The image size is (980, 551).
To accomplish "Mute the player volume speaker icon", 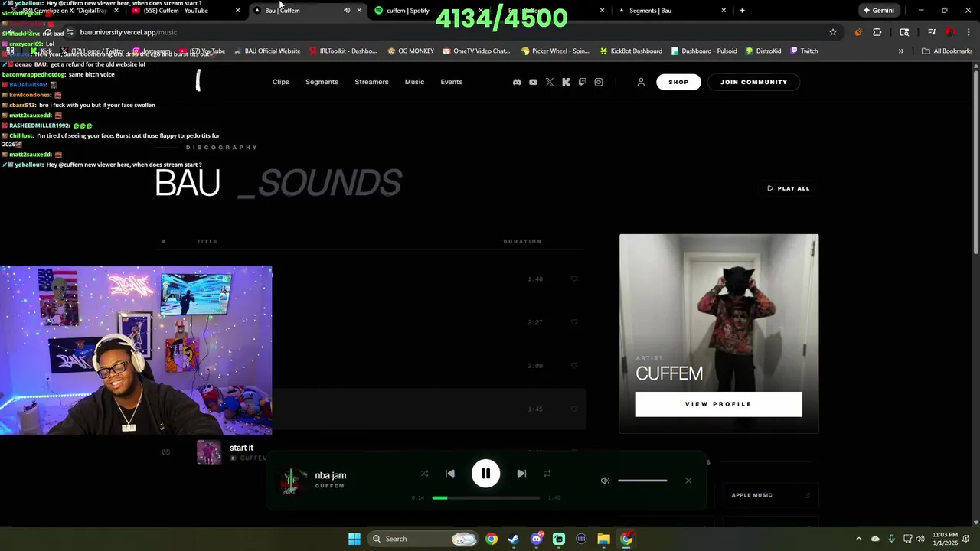I will tap(605, 481).
